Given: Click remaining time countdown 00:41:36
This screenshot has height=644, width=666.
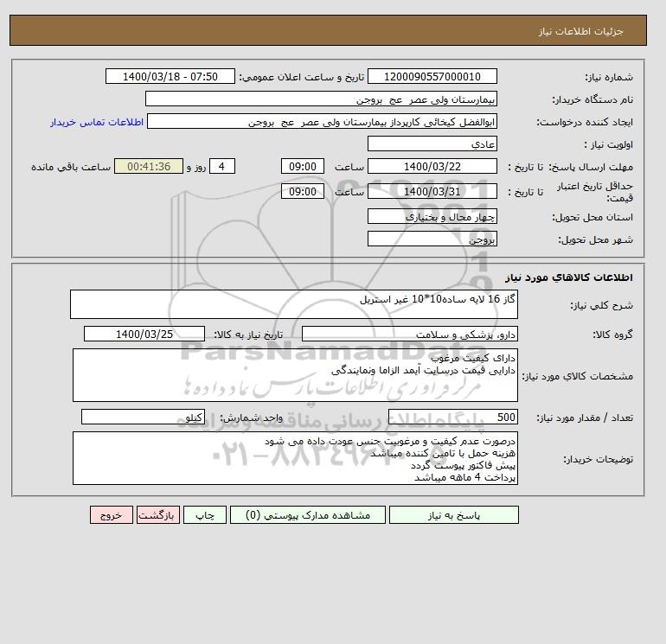Looking at the screenshot, I should coord(149,167).
